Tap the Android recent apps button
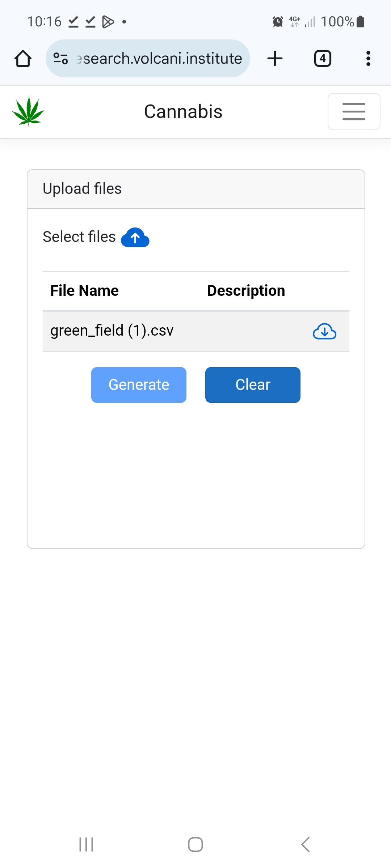The image size is (391, 868). tap(86, 844)
